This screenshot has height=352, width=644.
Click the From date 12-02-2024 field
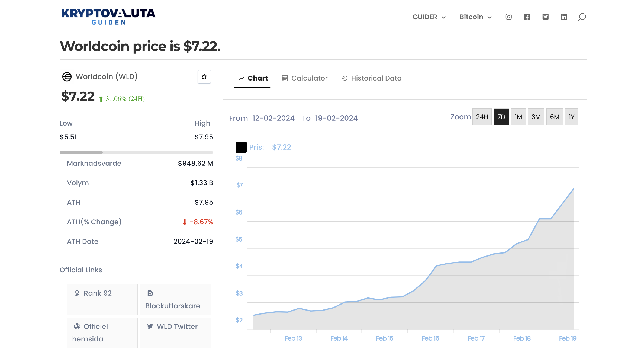(273, 118)
